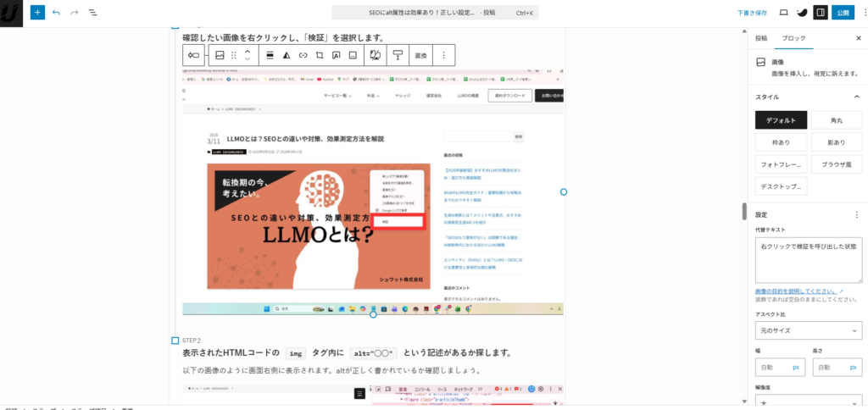Click the inline code alt="○○"

pos(374,353)
